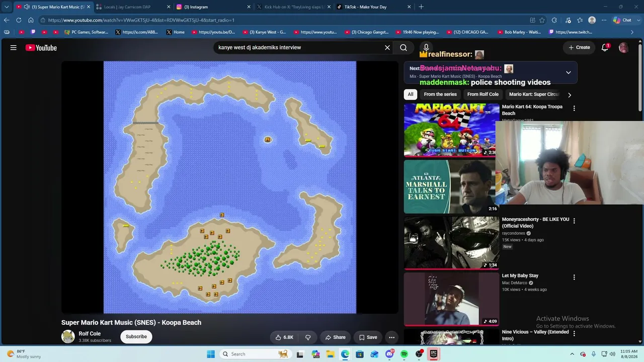Switch to the Kick Hub on X tab
Viewport: 644px width, 362px height.
click(293, 7)
